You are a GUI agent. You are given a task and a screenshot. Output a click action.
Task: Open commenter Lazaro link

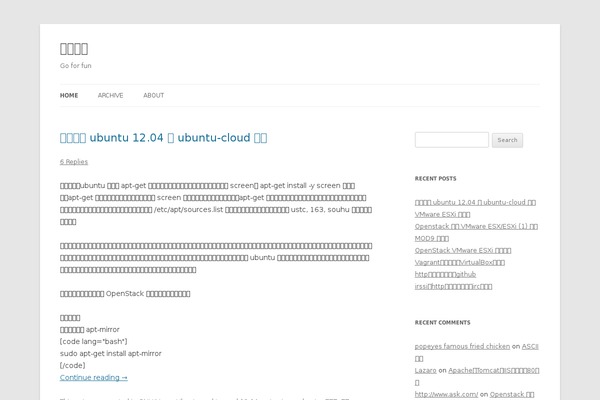click(426, 370)
